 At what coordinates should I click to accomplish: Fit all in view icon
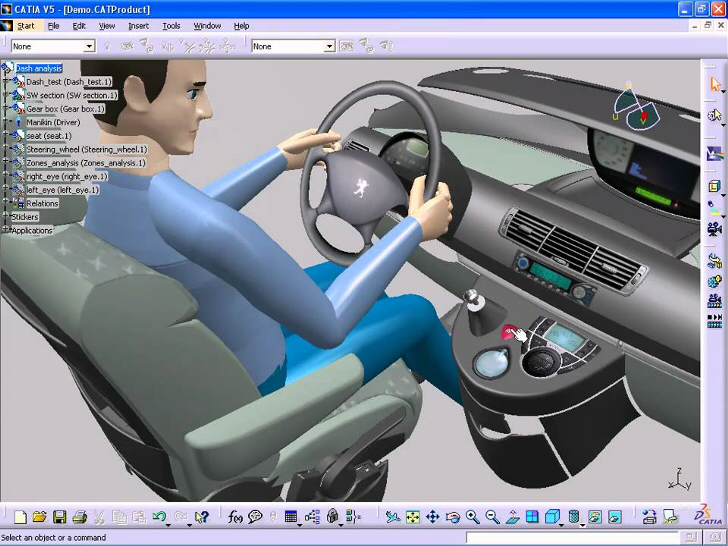pyautogui.click(x=413, y=516)
